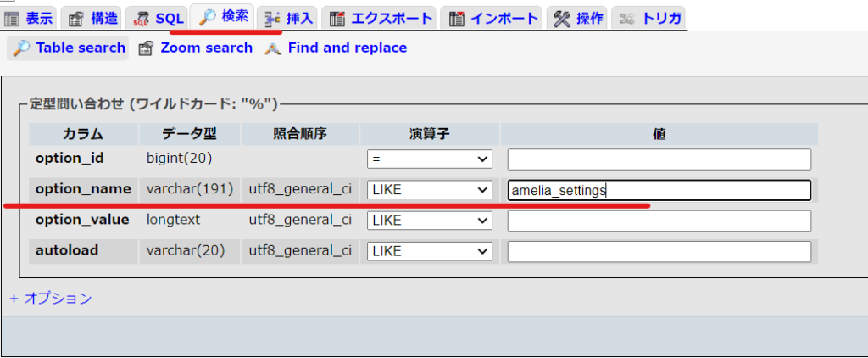Click the インポート import tab icon
Image resolution: width=868 pixels, height=358 pixels.
point(457,20)
